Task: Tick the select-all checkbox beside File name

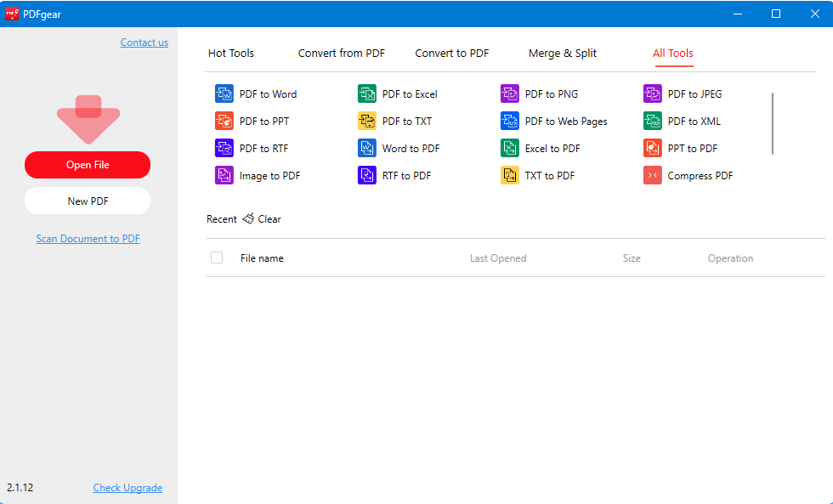Action: (217, 258)
